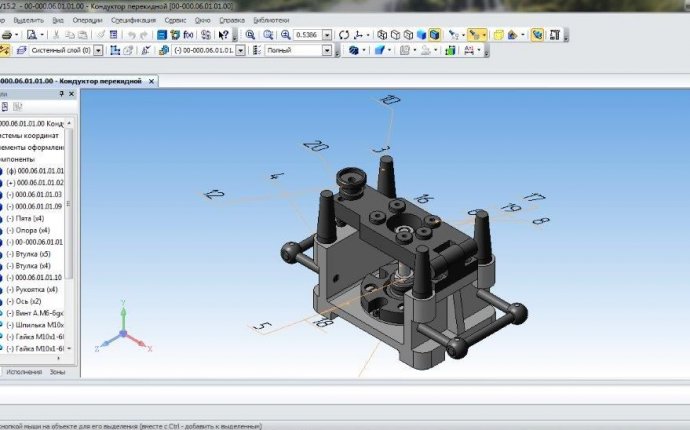Click the Redo arrow icon

point(143,35)
